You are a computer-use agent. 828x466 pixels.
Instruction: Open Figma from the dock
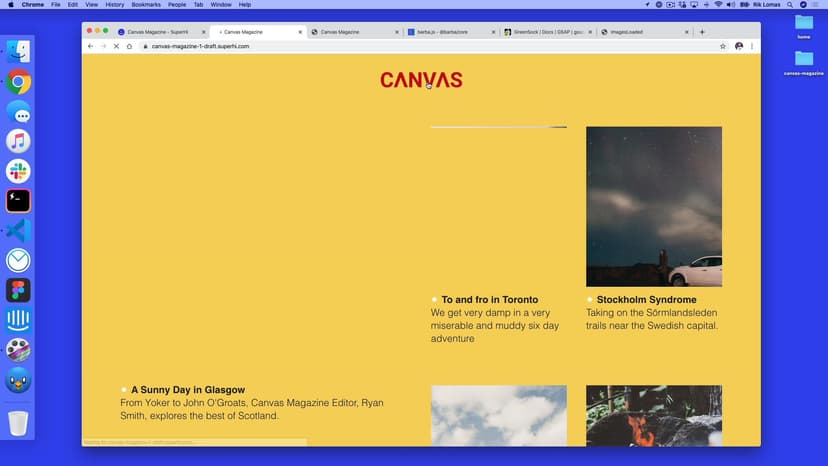point(18,290)
